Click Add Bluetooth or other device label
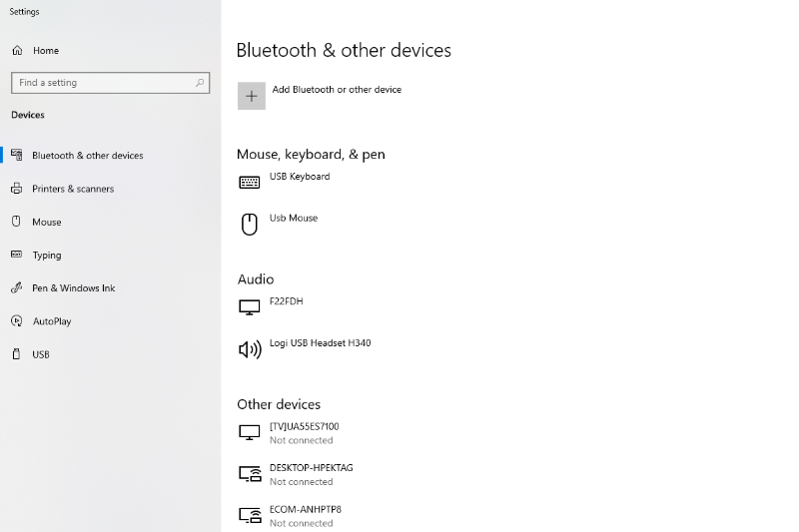 [x=337, y=90]
